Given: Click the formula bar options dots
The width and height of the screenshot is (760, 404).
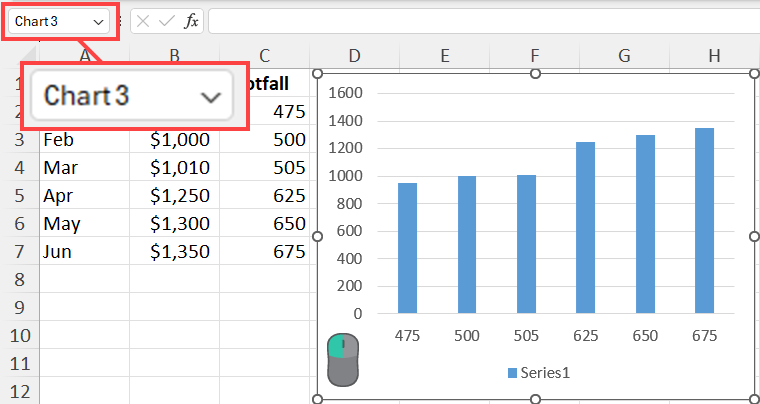Looking at the screenshot, I should click(x=120, y=22).
